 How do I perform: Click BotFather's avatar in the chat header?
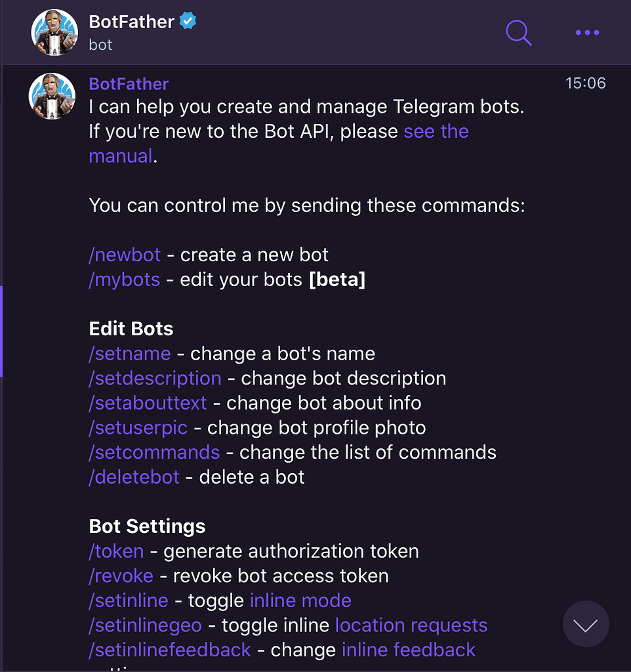click(54, 32)
